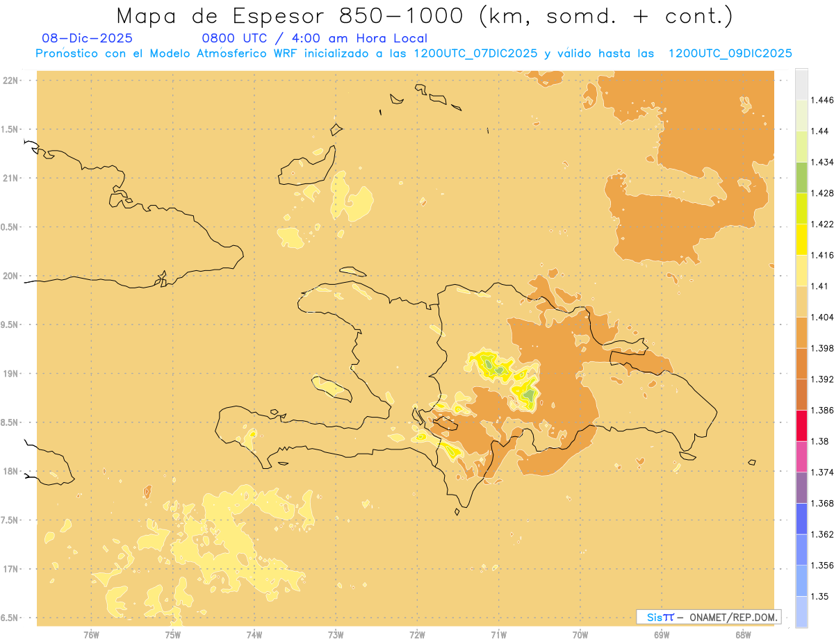Click the legend value '1.422'
This screenshot has width=834, height=644.
click(822, 224)
